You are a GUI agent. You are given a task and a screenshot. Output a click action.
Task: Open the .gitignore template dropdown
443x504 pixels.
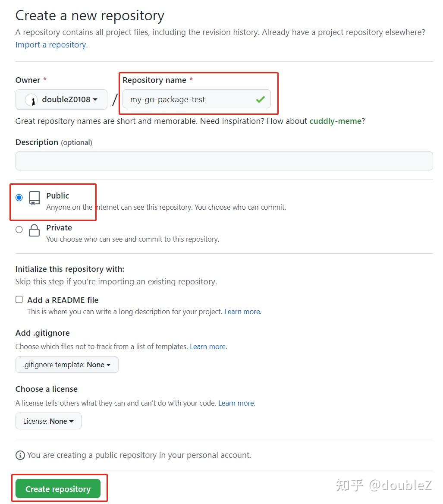point(67,365)
